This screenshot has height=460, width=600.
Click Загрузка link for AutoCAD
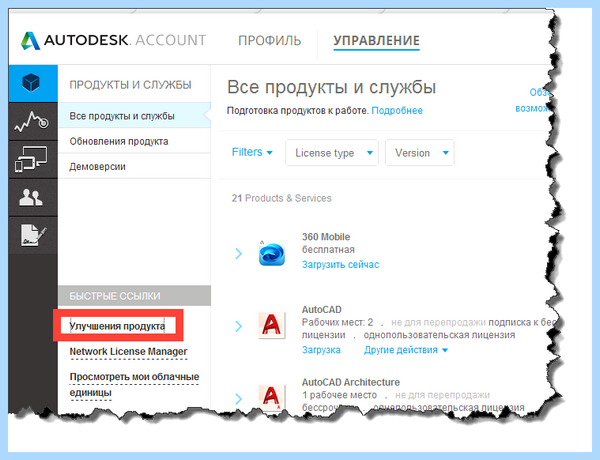[x=321, y=350]
